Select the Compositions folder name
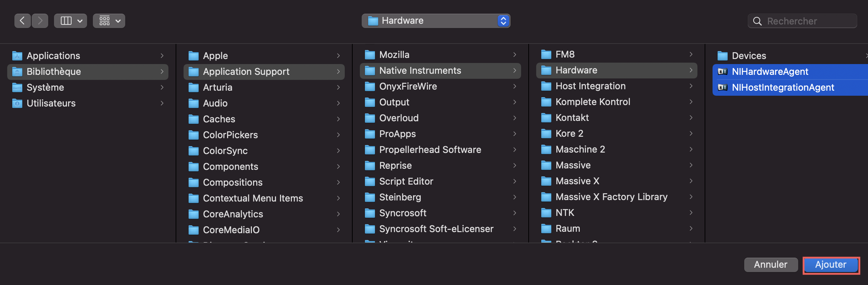 point(233,182)
